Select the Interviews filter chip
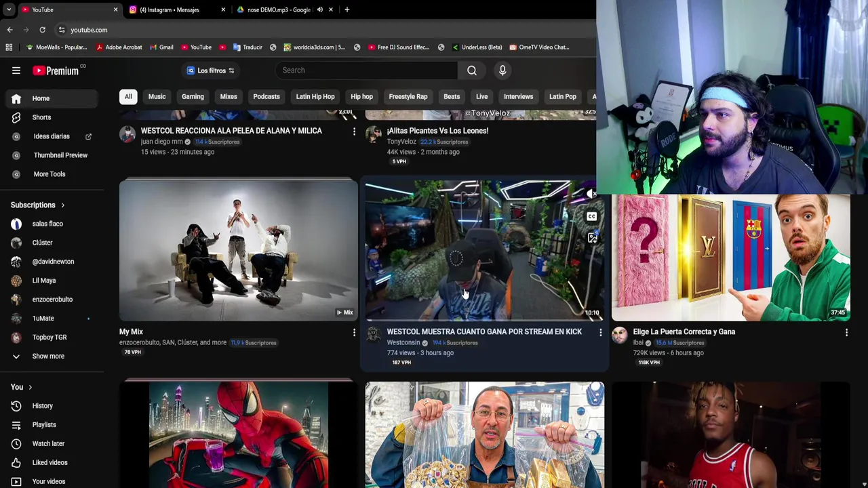The height and width of the screenshot is (488, 868). coord(518,96)
